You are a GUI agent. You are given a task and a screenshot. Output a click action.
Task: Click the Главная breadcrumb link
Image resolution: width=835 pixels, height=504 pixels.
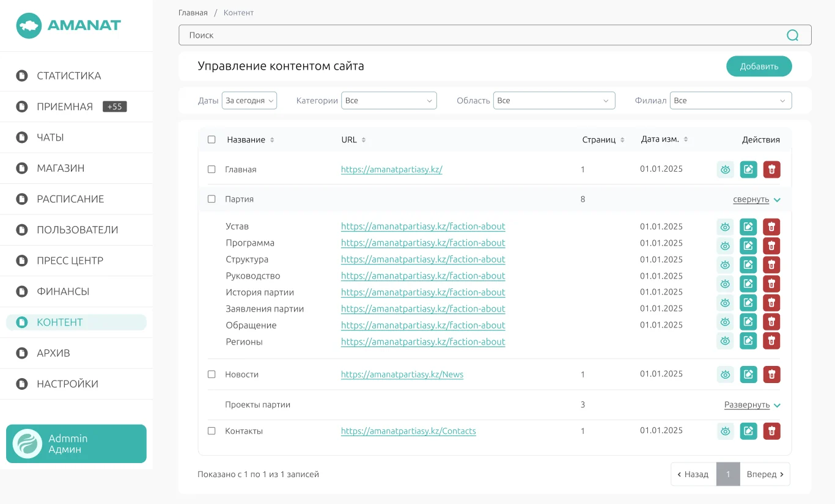coord(193,13)
